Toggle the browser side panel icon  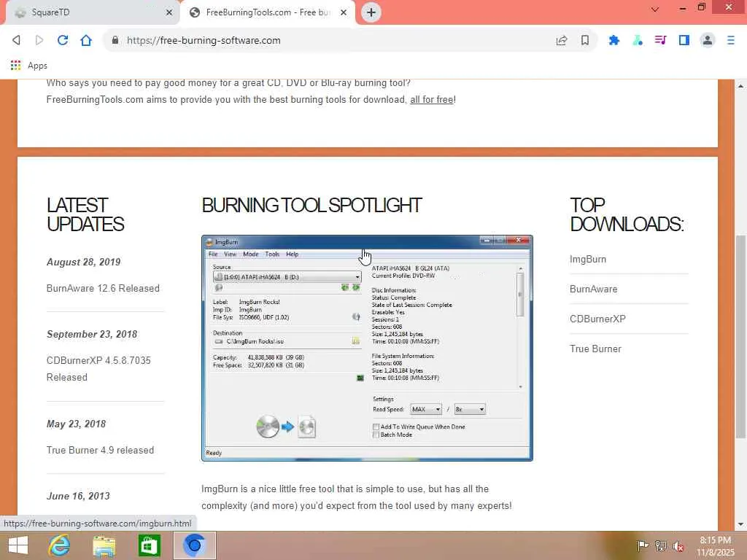[x=684, y=41]
